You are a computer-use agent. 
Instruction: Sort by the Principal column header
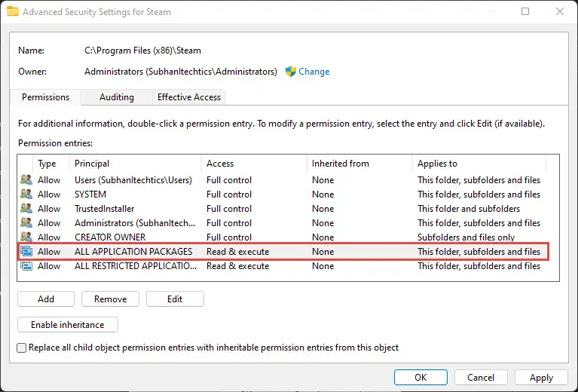136,164
